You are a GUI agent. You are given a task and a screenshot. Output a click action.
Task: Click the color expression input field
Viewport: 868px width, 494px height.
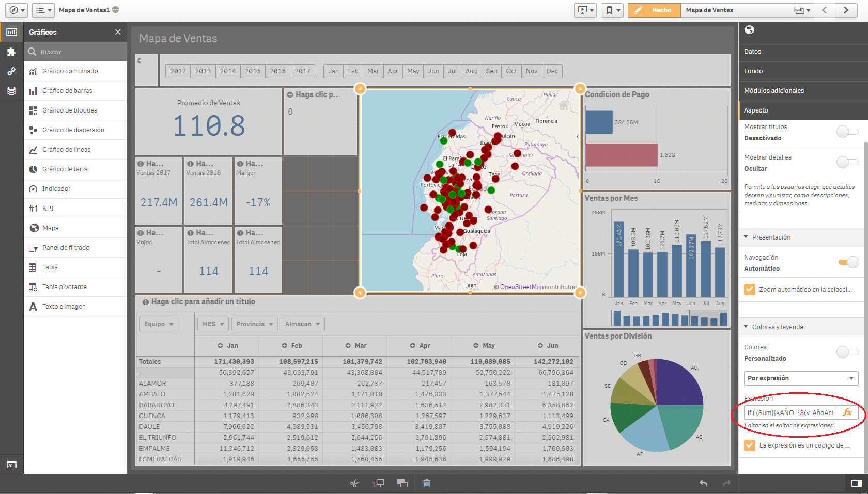click(x=789, y=412)
